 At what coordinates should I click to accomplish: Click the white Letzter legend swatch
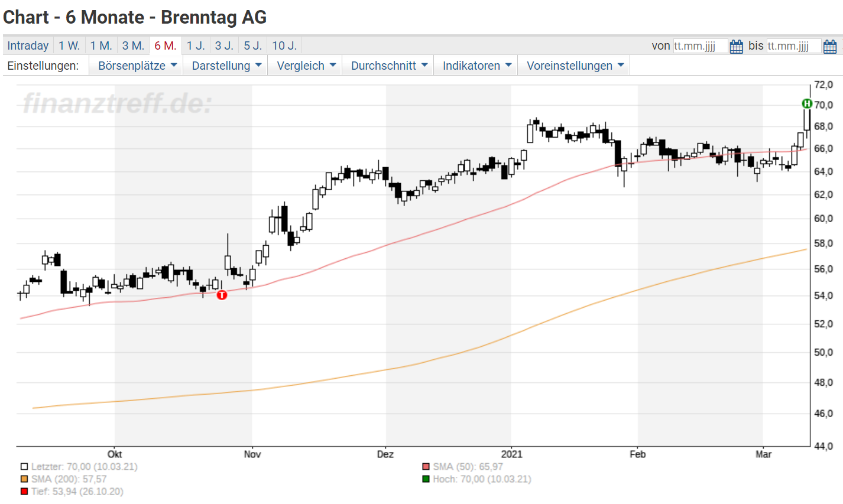pyautogui.click(x=24, y=467)
